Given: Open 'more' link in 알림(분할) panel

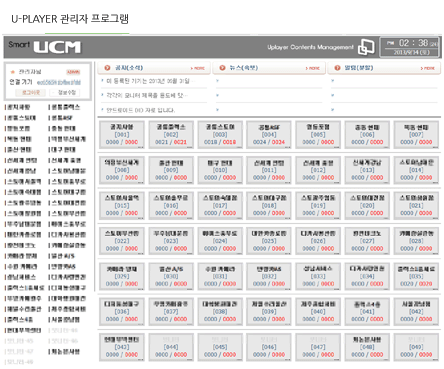Looking at the screenshot, I should point(428,68).
